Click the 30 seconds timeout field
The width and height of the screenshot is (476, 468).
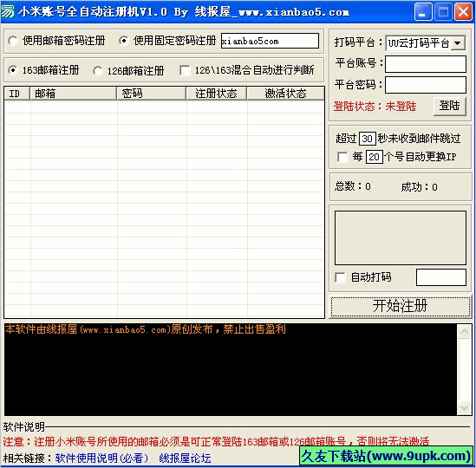pos(368,139)
